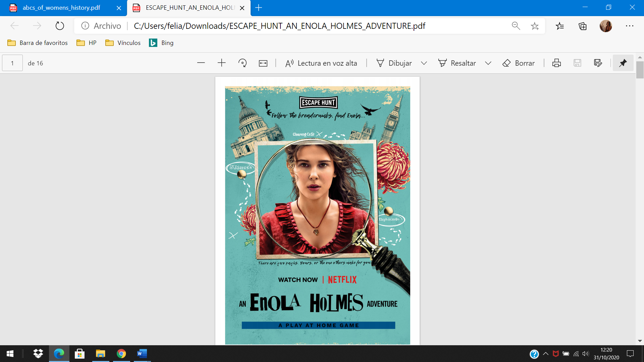Add page to favorites star
This screenshot has height=362, width=644.
pyautogui.click(x=535, y=26)
